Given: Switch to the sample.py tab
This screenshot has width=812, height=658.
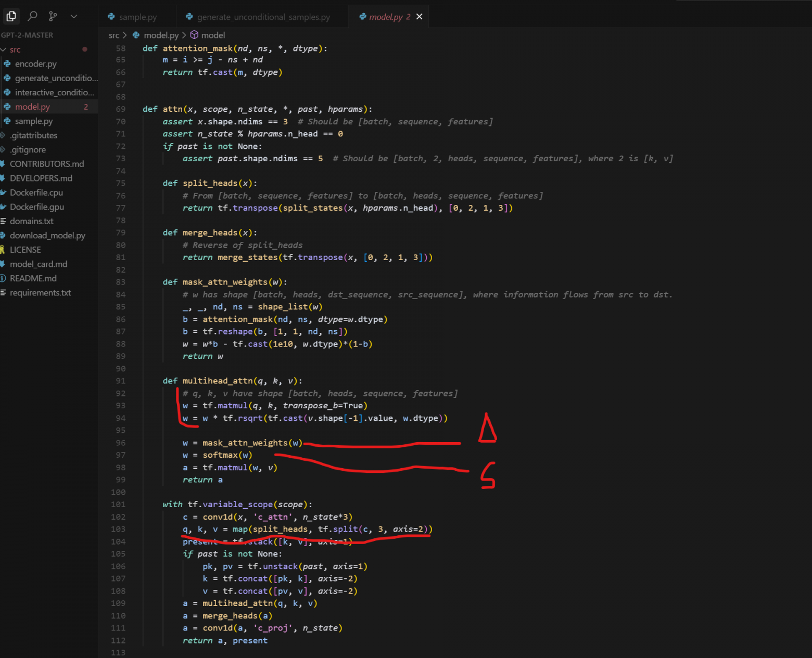Looking at the screenshot, I should click(137, 17).
